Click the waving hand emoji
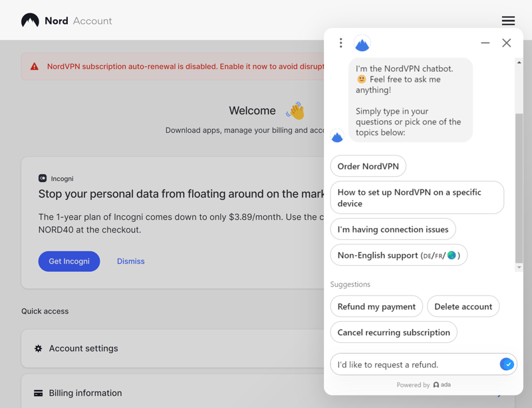532x408 pixels. (295, 110)
